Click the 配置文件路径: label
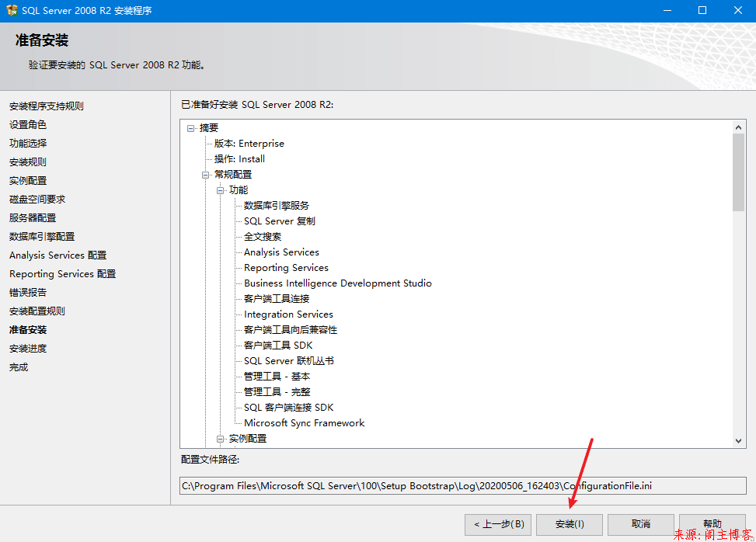Image resolution: width=756 pixels, height=542 pixels. [211, 460]
